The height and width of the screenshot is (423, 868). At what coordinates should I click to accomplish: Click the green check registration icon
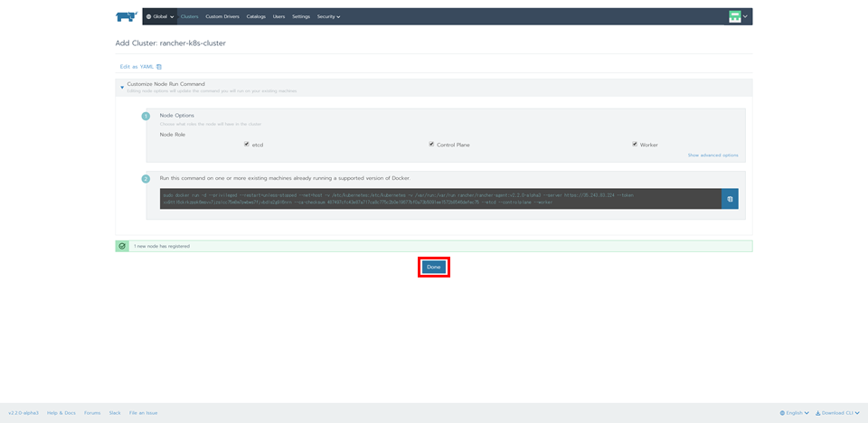point(122,246)
